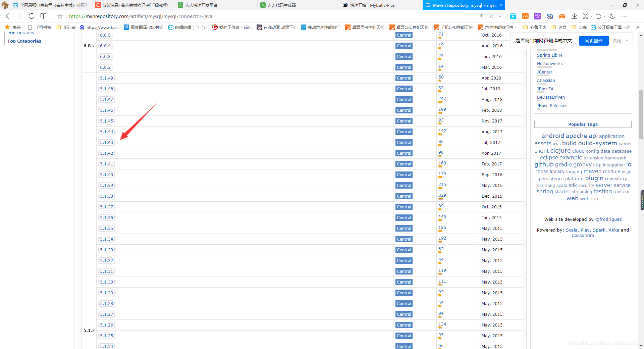Click the lightning speed-mode icon
The width and height of the screenshot is (644, 349).
coord(481,16)
